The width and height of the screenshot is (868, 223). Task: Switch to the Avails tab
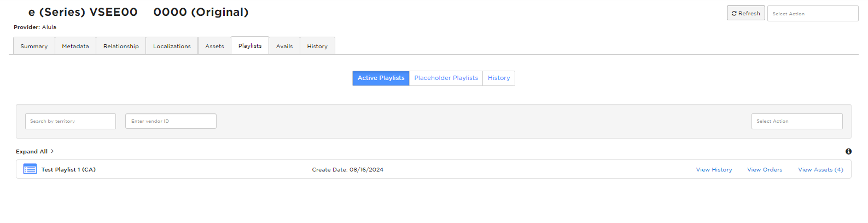tap(284, 46)
